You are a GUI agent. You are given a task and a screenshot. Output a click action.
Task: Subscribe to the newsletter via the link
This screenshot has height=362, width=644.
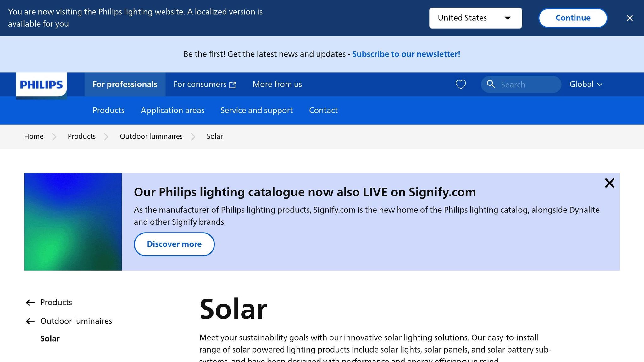[x=406, y=54]
